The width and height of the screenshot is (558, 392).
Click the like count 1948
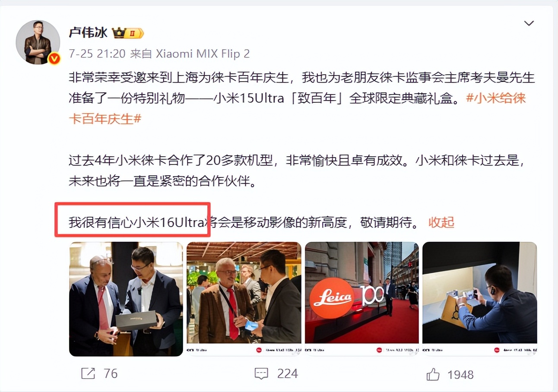coord(460,374)
